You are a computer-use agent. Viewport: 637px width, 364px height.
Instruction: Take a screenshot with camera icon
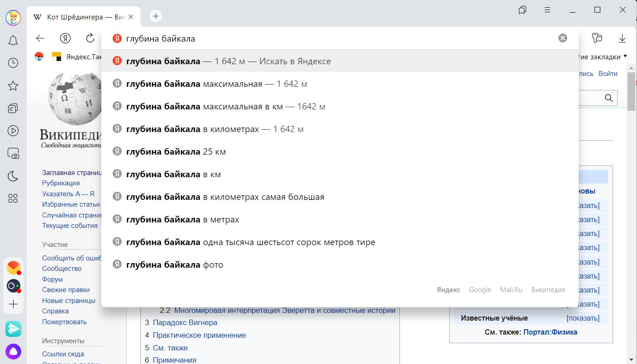[x=13, y=153]
